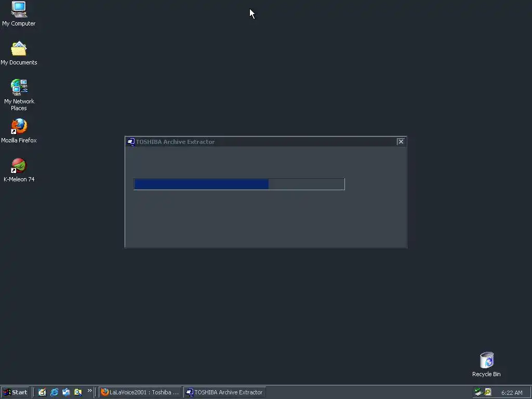The height and width of the screenshot is (399, 532).
Task: Launch Outlook Express from Quick Launch
Action: point(66,392)
